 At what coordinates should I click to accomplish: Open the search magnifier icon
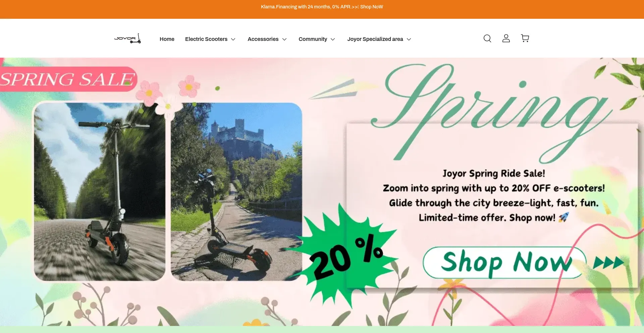pyautogui.click(x=487, y=39)
